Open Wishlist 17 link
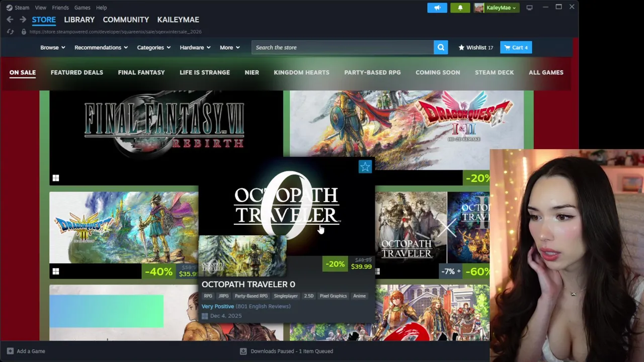 [475, 47]
